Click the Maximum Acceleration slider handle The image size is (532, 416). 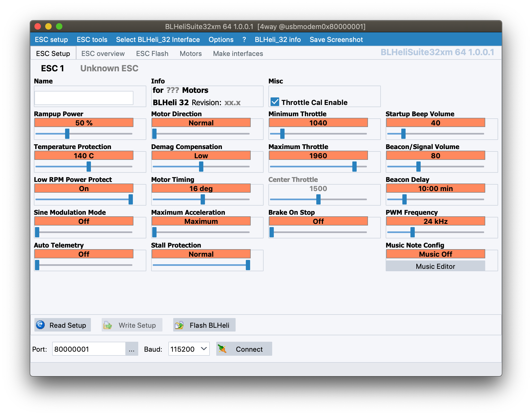(x=154, y=232)
